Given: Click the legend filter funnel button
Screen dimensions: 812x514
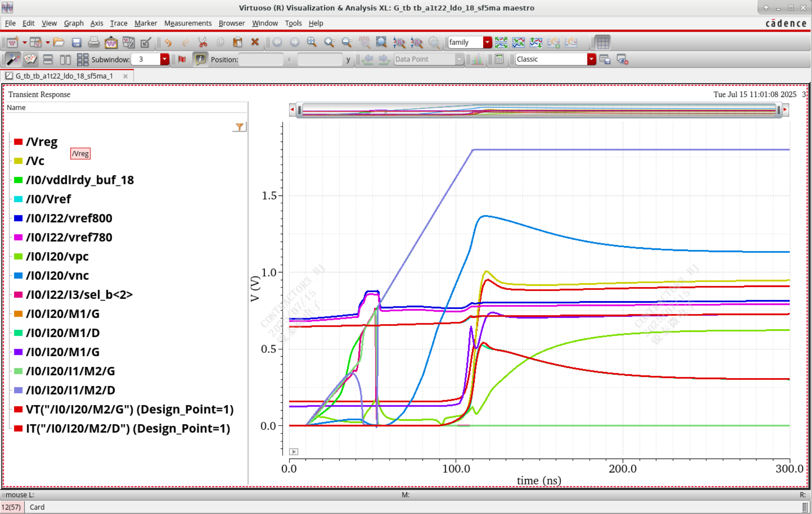Looking at the screenshot, I should coord(239,127).
